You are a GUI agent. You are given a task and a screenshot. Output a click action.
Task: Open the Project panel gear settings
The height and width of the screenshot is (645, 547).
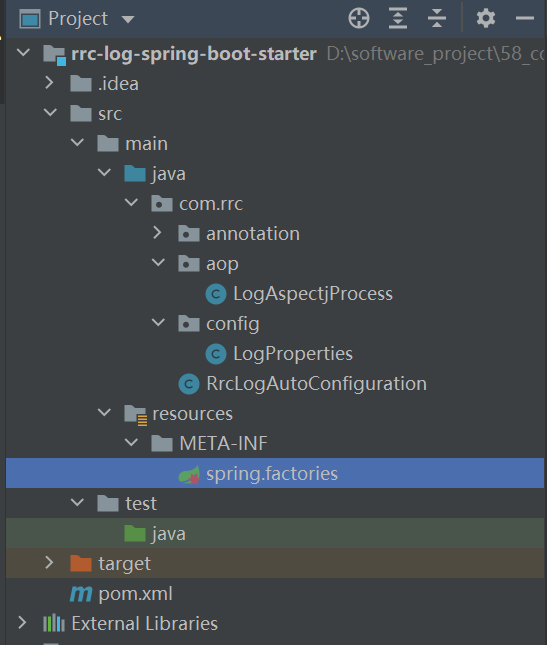(486, 19)
